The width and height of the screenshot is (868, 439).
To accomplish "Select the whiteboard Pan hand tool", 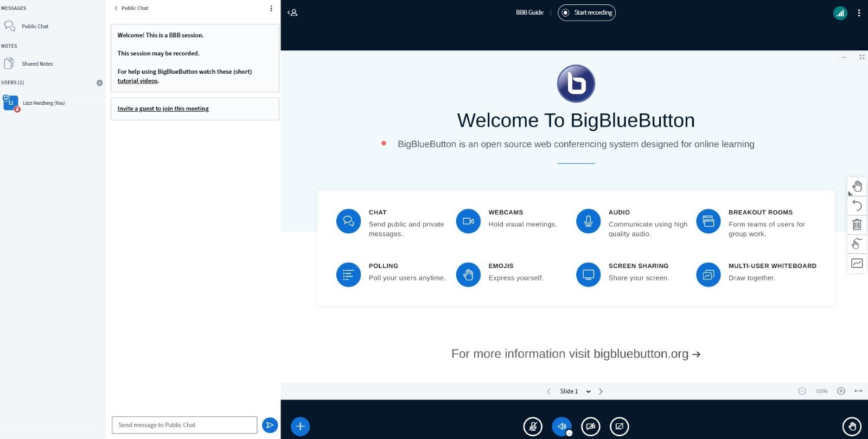I will pos(857,187).
